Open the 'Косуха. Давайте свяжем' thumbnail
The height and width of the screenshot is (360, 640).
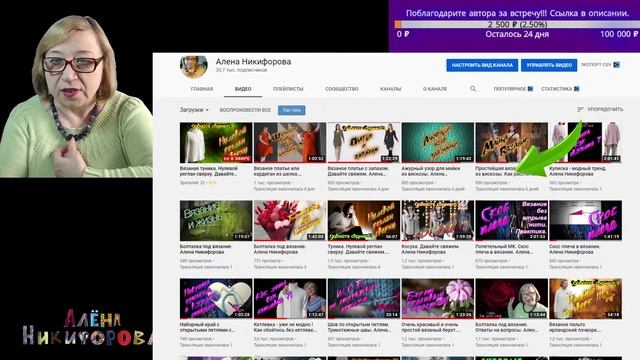coord(438,220)
